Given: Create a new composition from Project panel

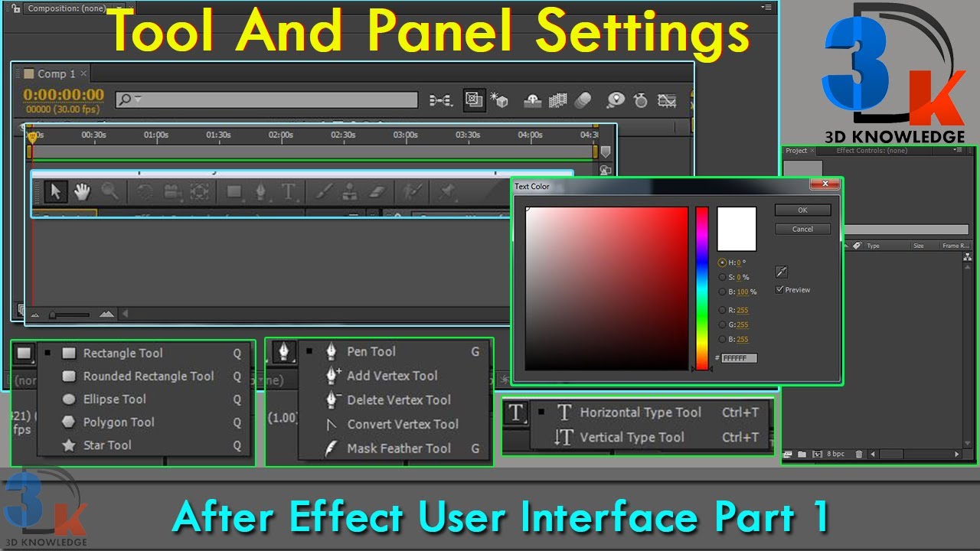Looking at the screenshot, I should point(817,455).
